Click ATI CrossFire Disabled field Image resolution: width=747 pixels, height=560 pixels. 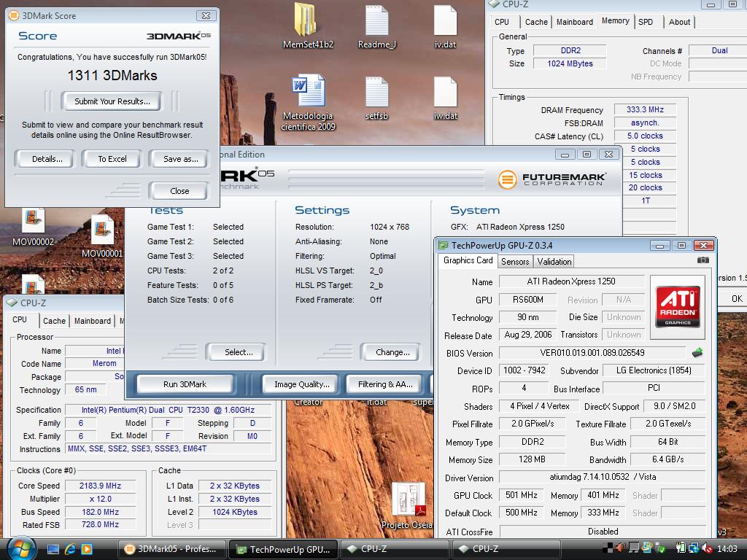pyautogui.click(x=602, y=532)
